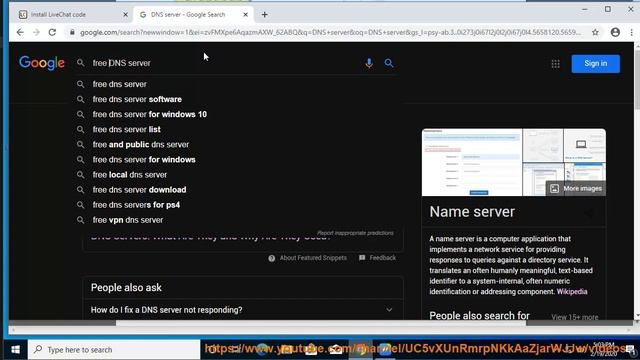Close the DNS server Google Search tab

pyautogui.click(x=245, y=14)
